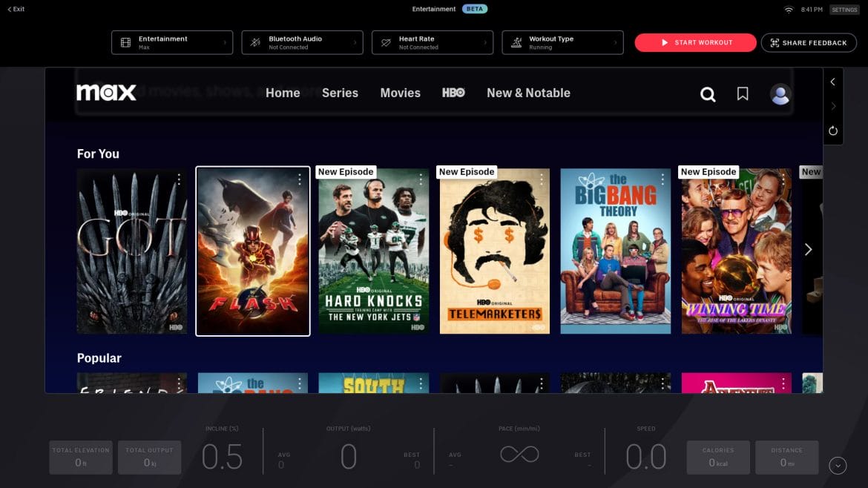
Task: Select the Telemarketers poster
Action: (x=494, y=251)
